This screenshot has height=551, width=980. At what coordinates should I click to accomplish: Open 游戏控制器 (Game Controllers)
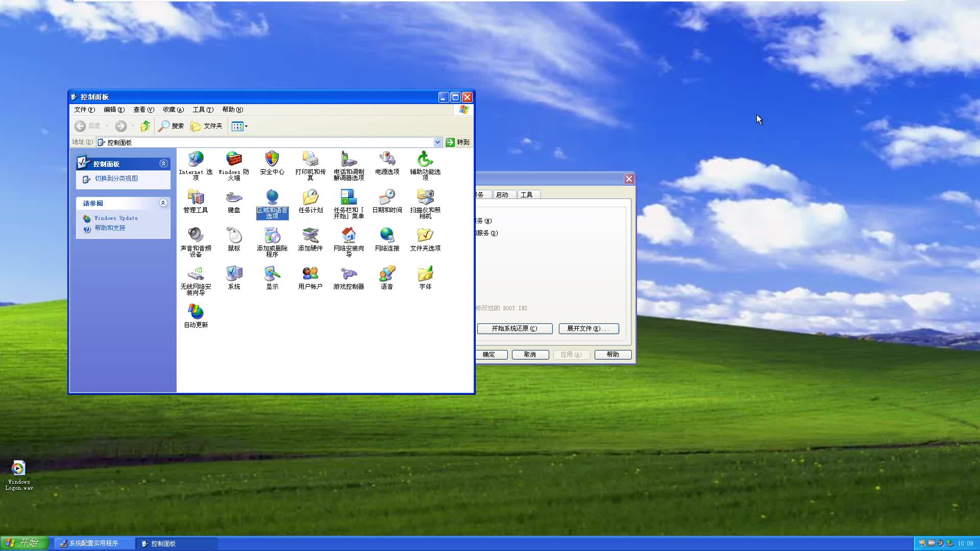(348, 275)
